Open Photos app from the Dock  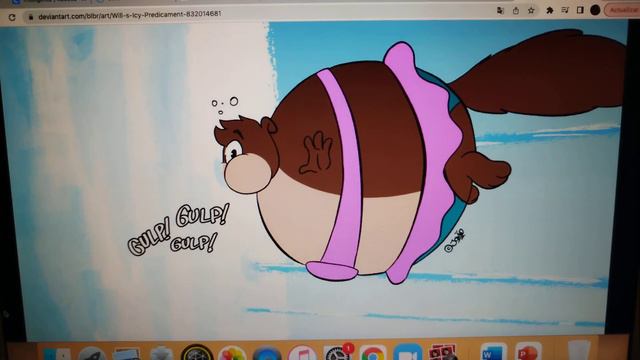(232, 353)
